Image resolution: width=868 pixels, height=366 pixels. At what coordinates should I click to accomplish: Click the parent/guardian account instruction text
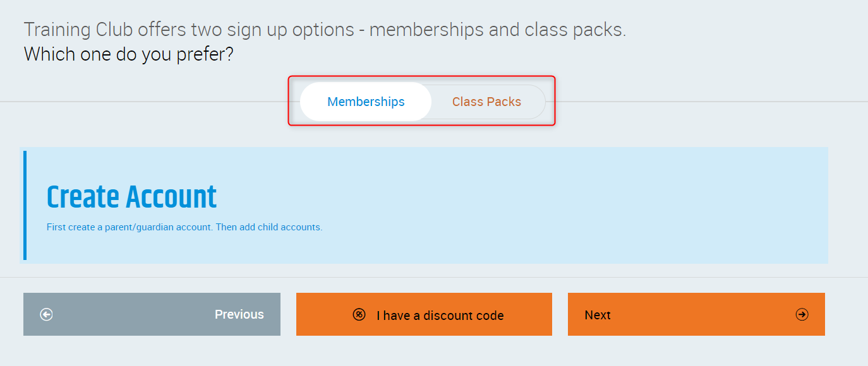point(184,227)
